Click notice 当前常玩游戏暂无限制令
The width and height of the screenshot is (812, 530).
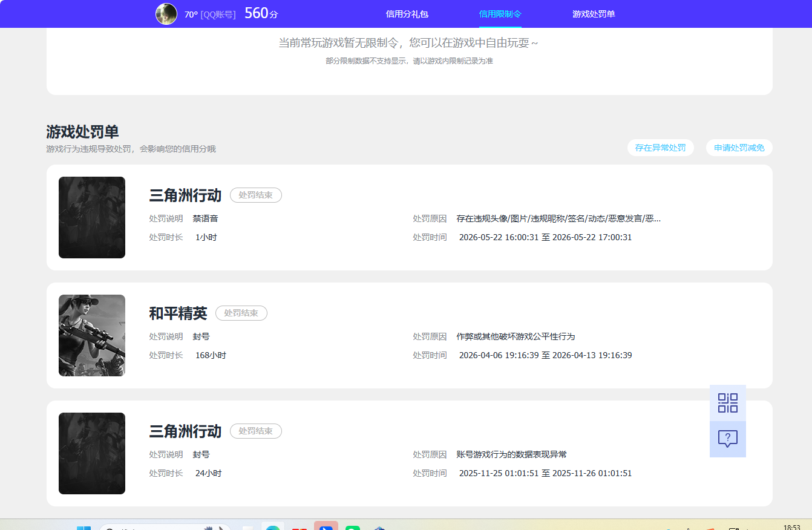click(x=408, y=43)
